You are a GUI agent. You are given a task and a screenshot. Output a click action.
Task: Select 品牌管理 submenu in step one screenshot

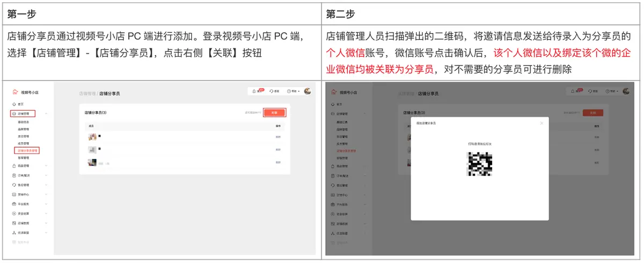(23, 129)
